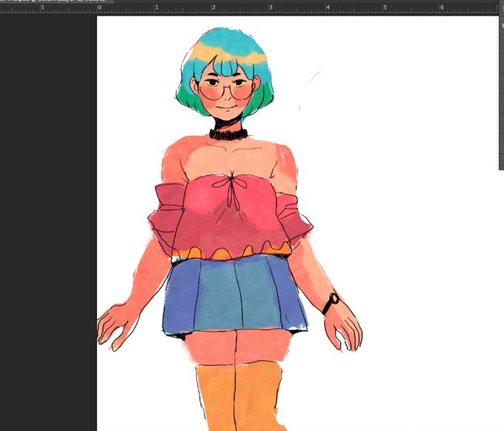504x431 pixels.
Task: Click the ruler mark labeled 2
Action: tap(214, 7)
